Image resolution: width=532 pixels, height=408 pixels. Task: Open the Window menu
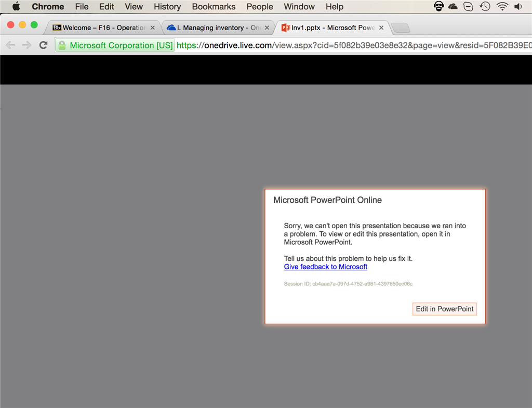[299, 6]
